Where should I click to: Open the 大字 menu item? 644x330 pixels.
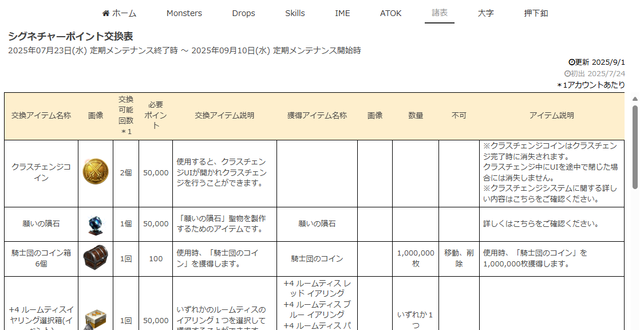pyautogui.click(x=485, y=13)
